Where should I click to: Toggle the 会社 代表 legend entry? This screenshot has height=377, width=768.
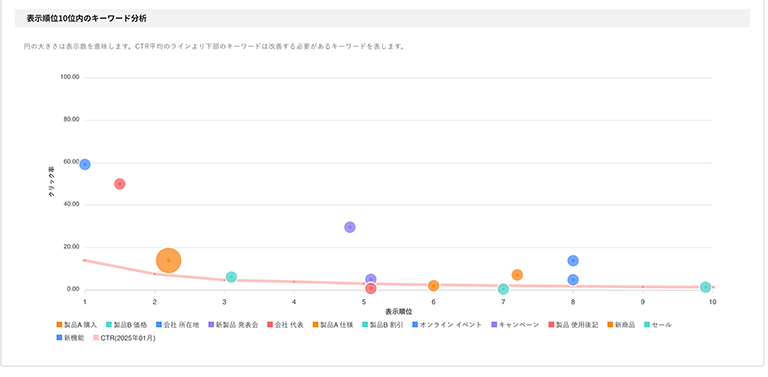click(x=285, y=325)
